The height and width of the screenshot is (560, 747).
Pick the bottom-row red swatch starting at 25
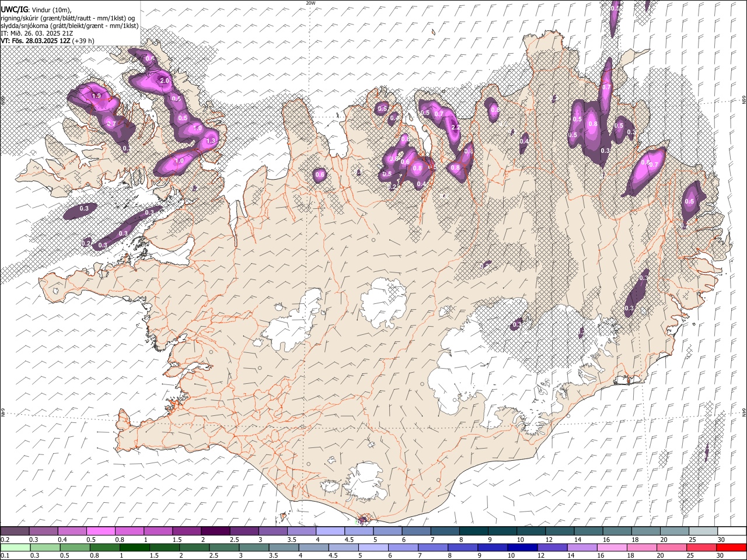pyautogui.click(x=700, y=547)
